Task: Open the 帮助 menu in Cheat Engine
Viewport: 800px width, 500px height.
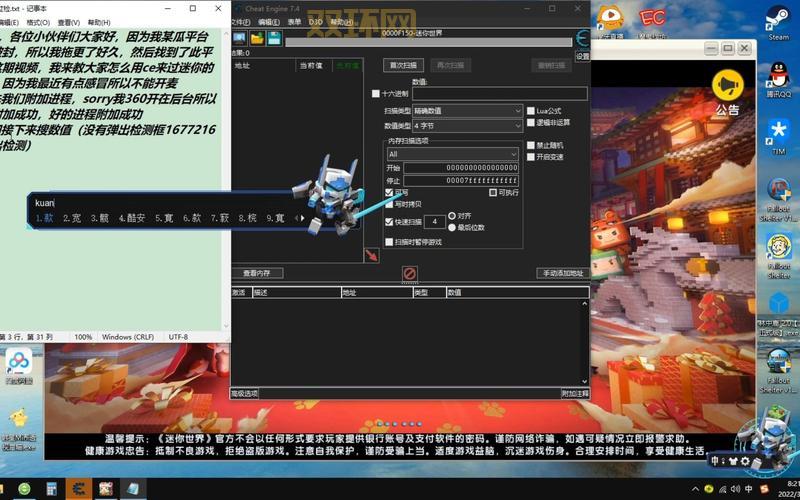Action: (x=341, y=22)
